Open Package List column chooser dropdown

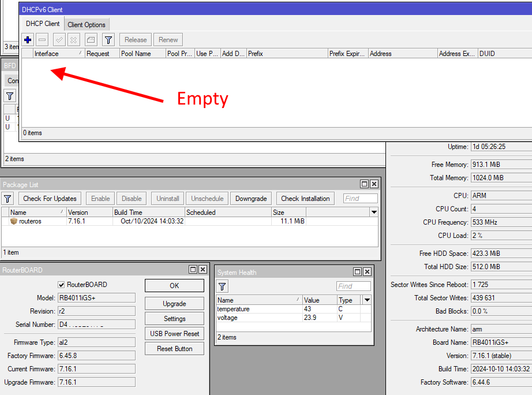pos(374,213)
